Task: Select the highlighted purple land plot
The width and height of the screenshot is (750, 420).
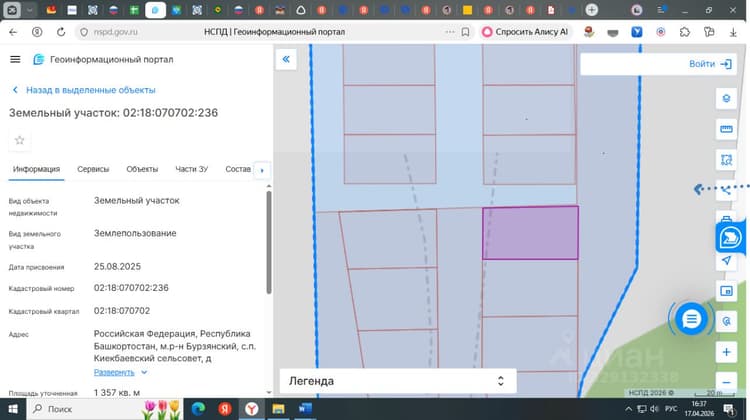Action: [530, 233]
